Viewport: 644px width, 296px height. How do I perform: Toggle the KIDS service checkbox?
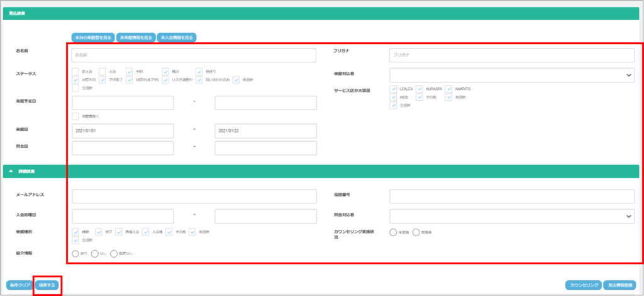[393, 97]
